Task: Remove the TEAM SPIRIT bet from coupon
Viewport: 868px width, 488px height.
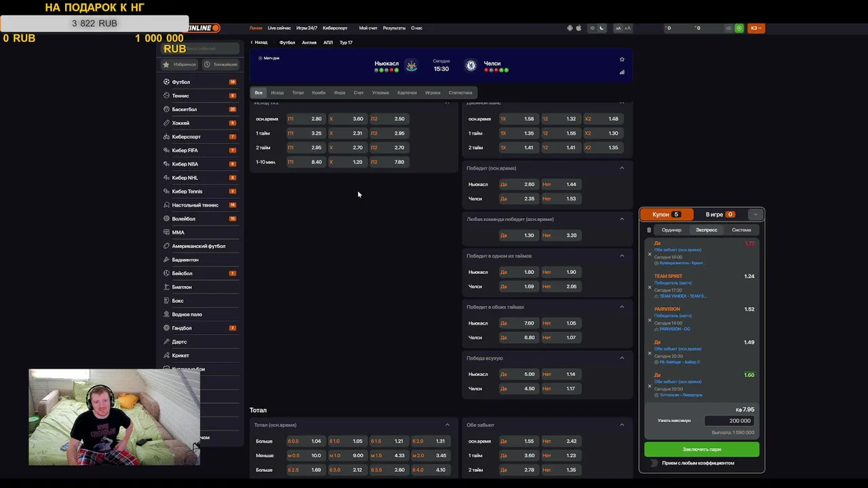Action: [650, 287]
